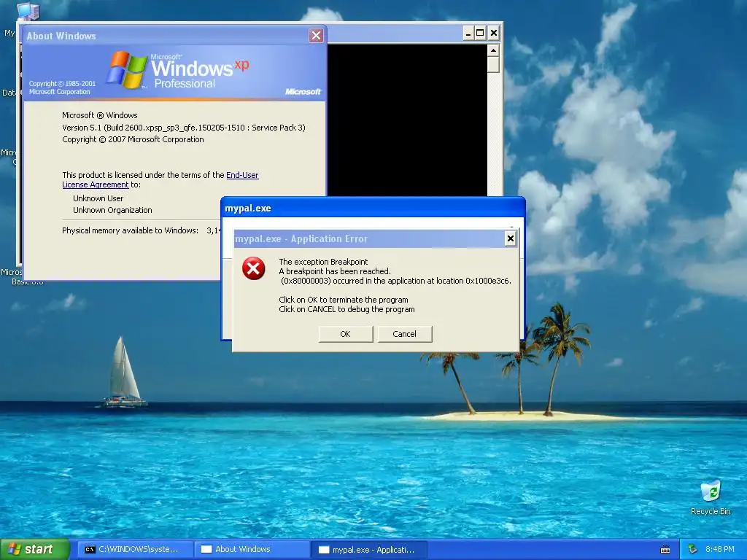The width and height of the screenshot is (747, 560).
Task: Select the Recycle Bin desktop icon
Action: 711,497
